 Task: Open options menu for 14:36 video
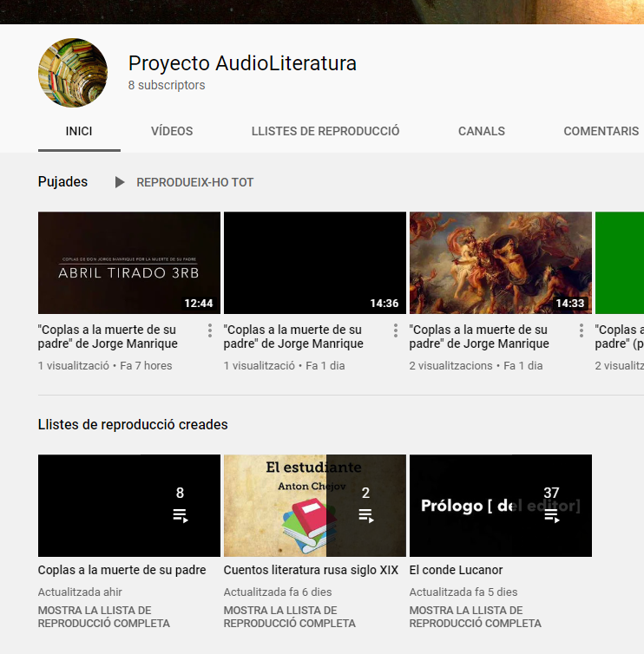(396, 330)
